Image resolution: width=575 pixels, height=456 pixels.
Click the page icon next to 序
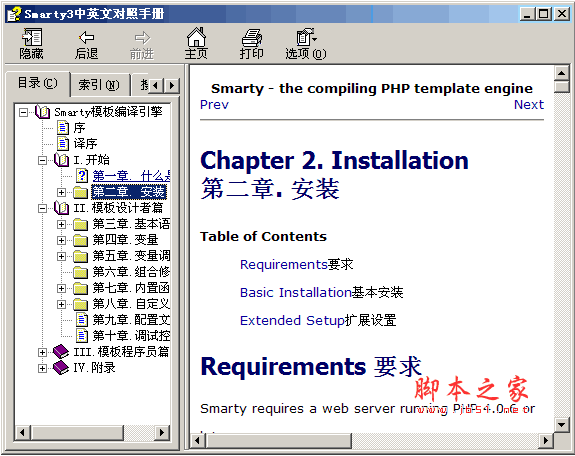[x=63, y=128]
